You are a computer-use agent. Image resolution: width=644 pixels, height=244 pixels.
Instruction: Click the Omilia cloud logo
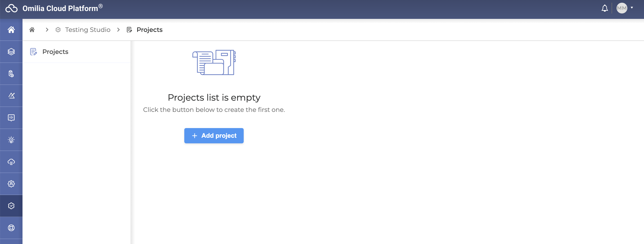coord(11,9)
